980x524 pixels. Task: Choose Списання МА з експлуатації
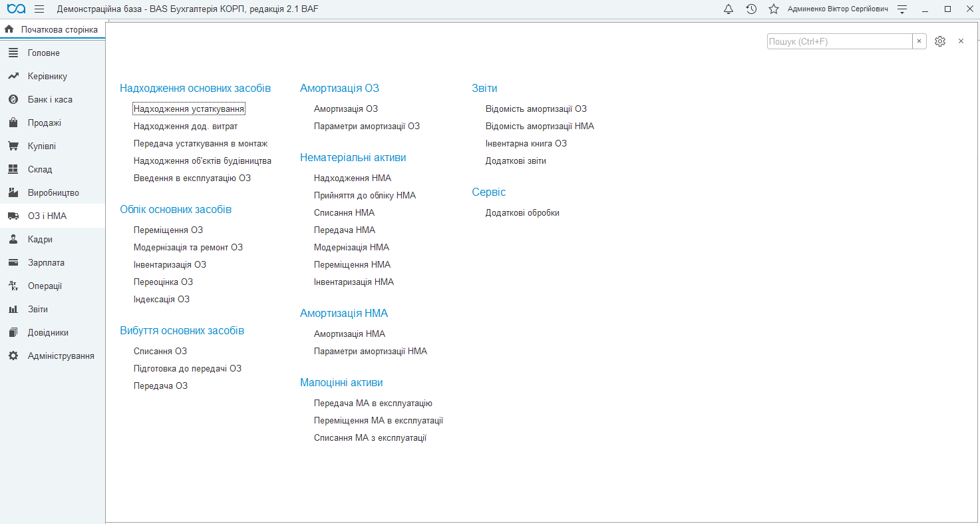371,438
